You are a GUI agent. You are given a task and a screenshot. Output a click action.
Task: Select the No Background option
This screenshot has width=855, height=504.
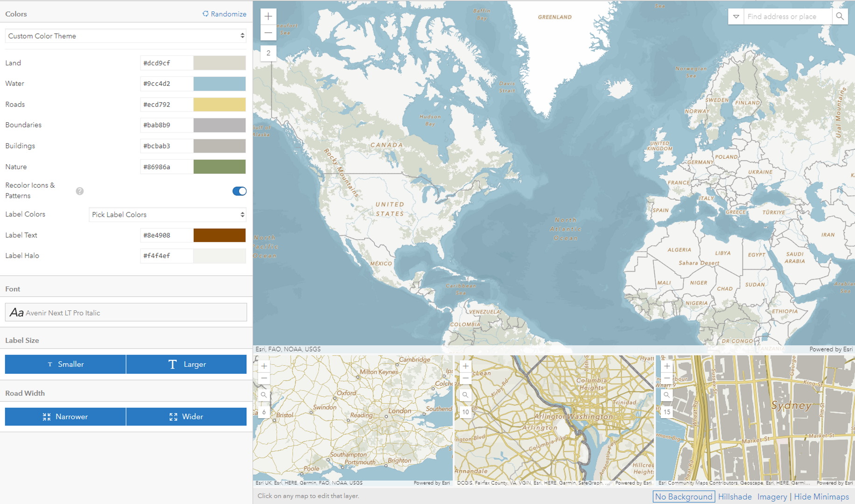click(683, 497)
